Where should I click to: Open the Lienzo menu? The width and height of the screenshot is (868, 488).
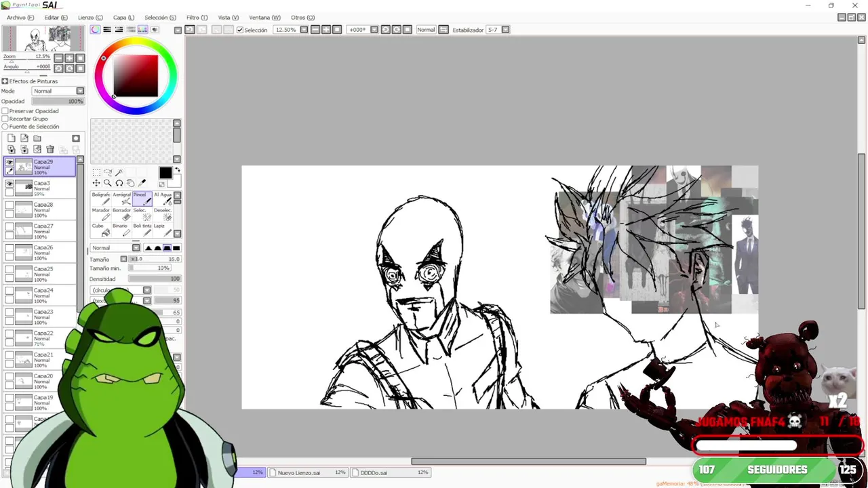coord(90,18)
